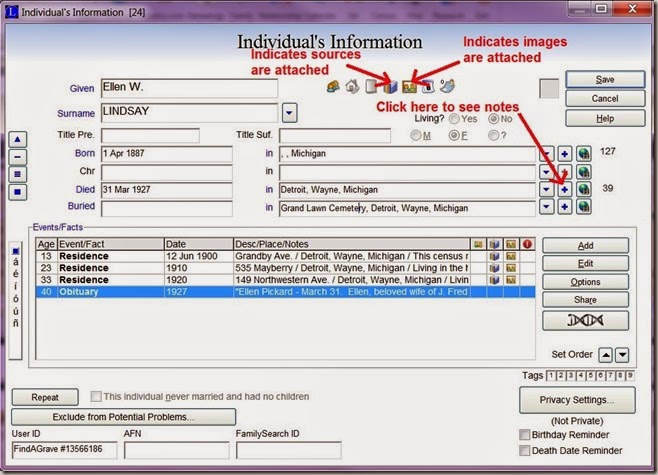Image resolution: width=658 pixels, height=475 pixels.
Task: Select the 1910 Residence event row
Action: (285, 268)
